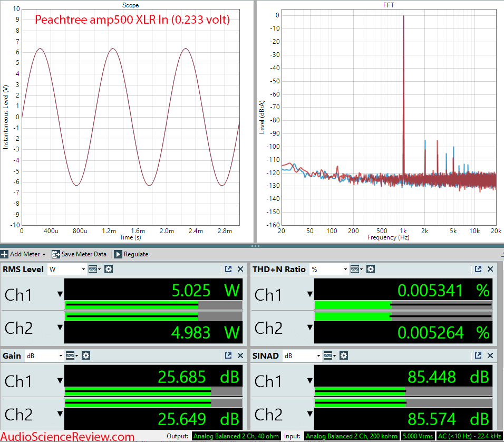Click the FFT graph title
This screenshot has height=442, width=504.
389,5
